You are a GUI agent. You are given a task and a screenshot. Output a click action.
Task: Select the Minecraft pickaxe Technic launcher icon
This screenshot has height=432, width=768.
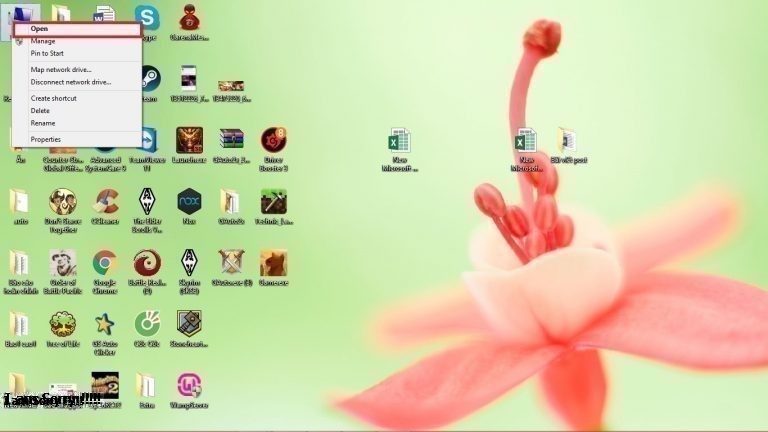pyautogui.click(x=273, y=201)
